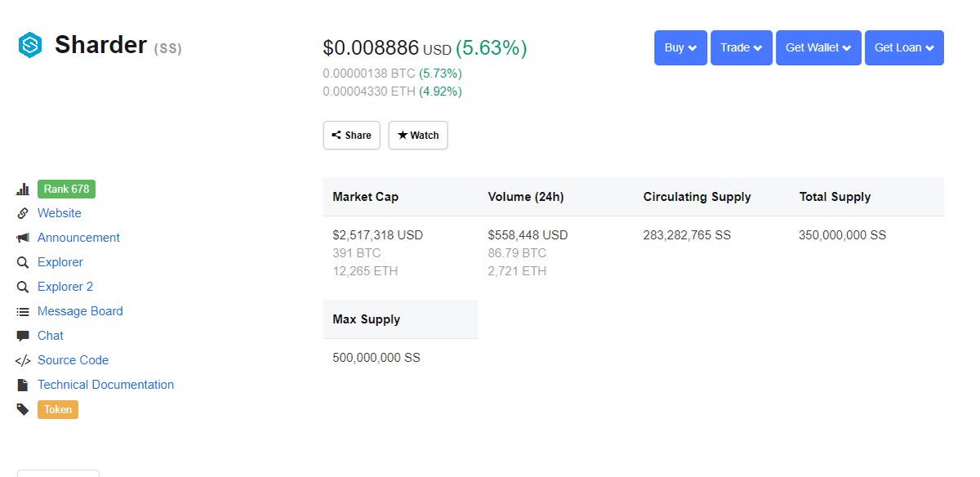Click the orange Token tag
This screenshot has width=980, height=477.
tap(58, 409)
